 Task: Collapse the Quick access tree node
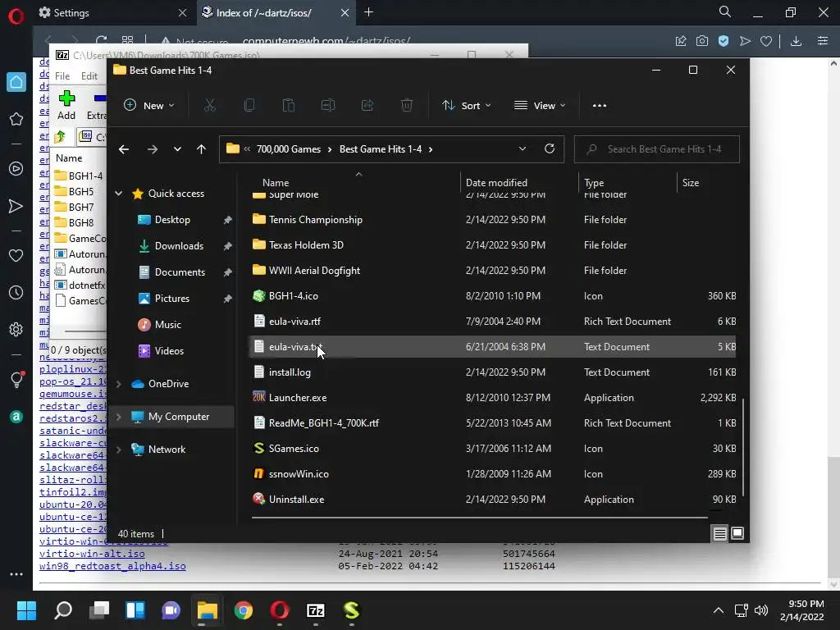point(118,194)
